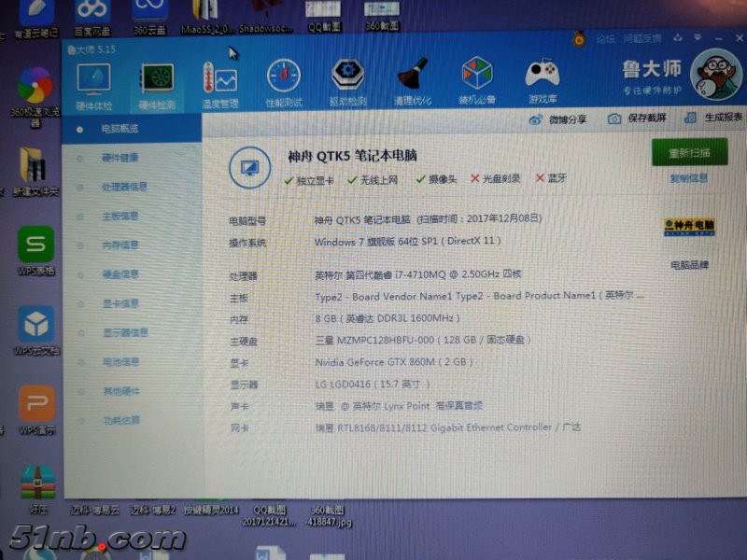
Task: Click the 神舟电脑 brand logo
Action: [x=689, y=227]
